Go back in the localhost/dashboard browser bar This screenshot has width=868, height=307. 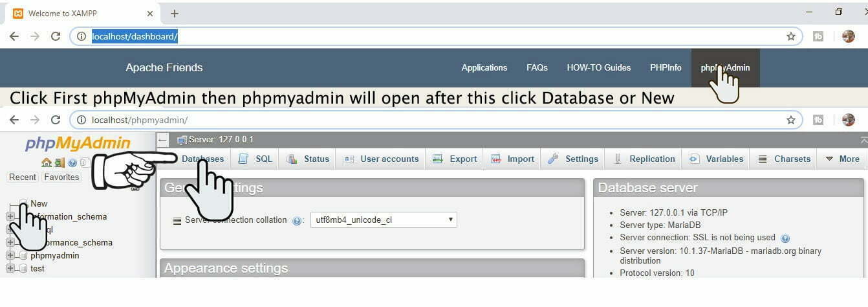pos(14,36)
